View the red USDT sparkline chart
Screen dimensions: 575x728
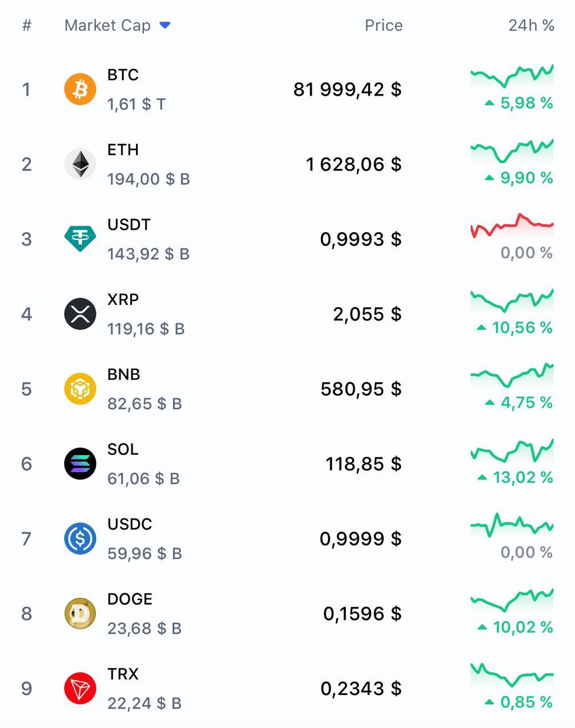click(512, 226)
